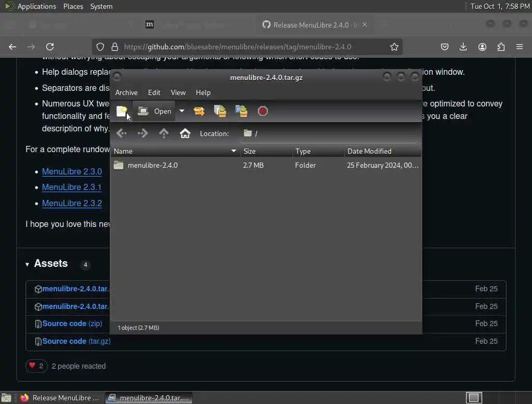Image resolution: width=532 pixels, height=404 pixels.
Task: Click the 25 February 2024 date cell
Action: tap(383, 166)
